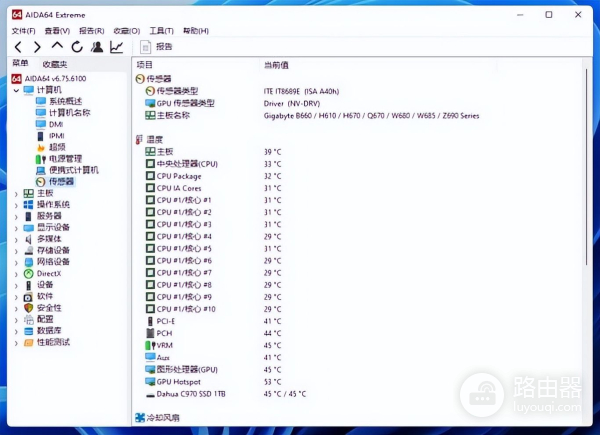Click the 软件 software icon
This screenshot has width=600, height=435.
click(x=29, y=297)
